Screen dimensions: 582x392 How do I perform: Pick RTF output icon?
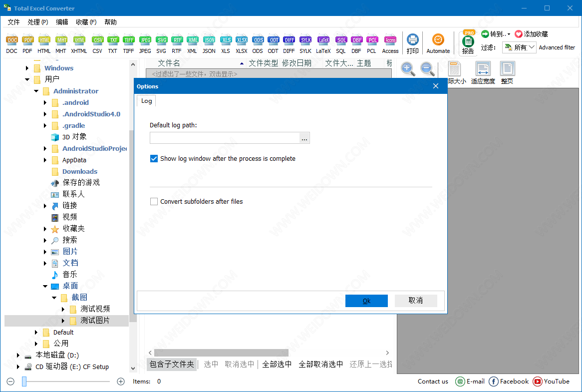(x=177, y=44)
